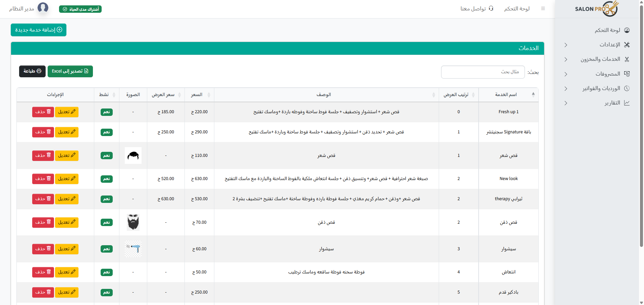The height and width of the screenshot is (305, 644).
Task: Click the SALON PRO logo
Action: [x=597, y=9]
